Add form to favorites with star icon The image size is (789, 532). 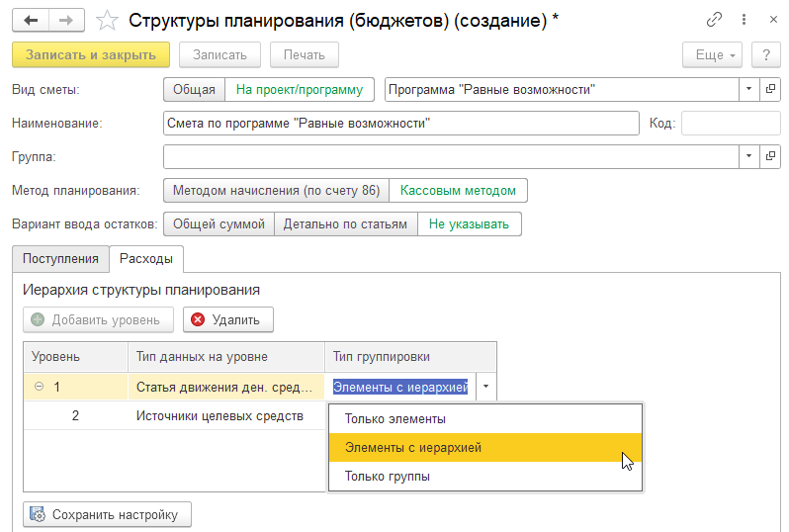(x=110, y=21)
